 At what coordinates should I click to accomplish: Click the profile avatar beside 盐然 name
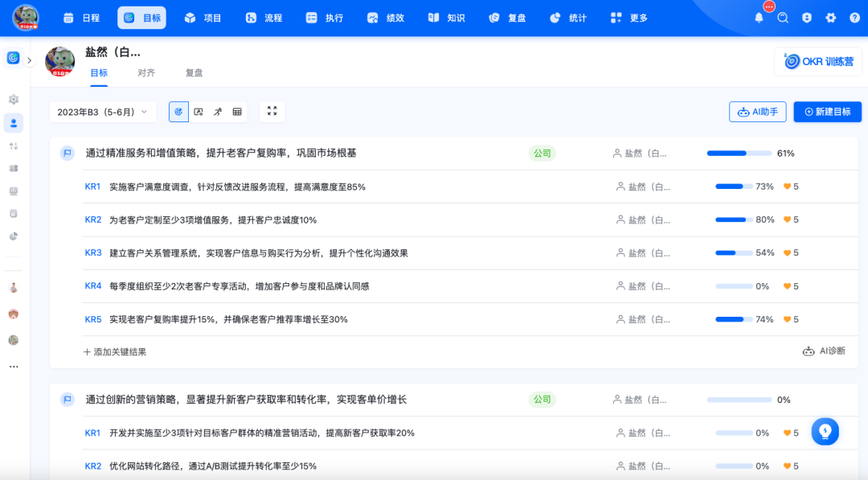tap(59, 61)
